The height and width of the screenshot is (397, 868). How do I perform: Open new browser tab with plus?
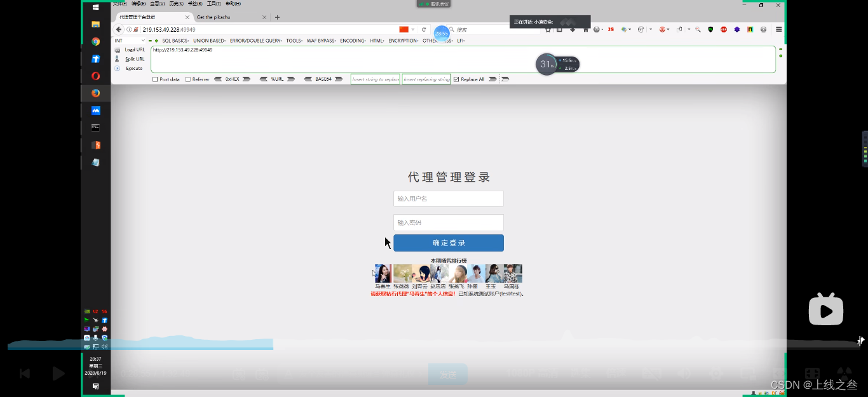277,17
